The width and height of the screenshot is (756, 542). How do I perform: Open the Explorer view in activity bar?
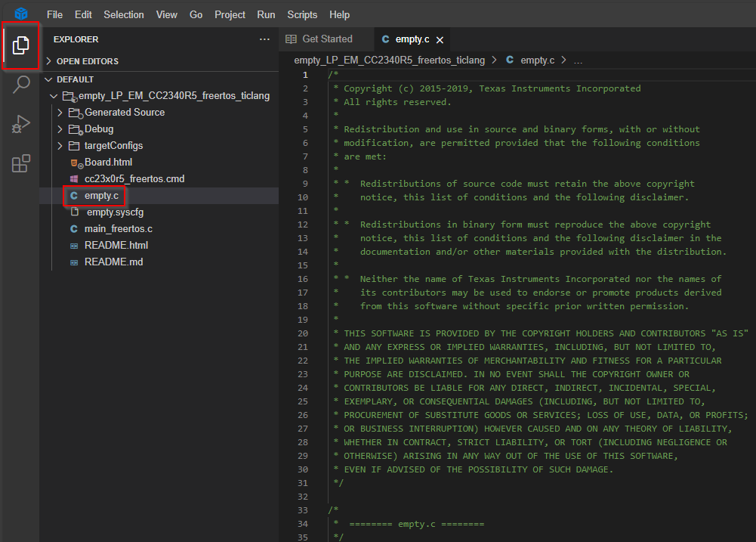coord(20,45)
